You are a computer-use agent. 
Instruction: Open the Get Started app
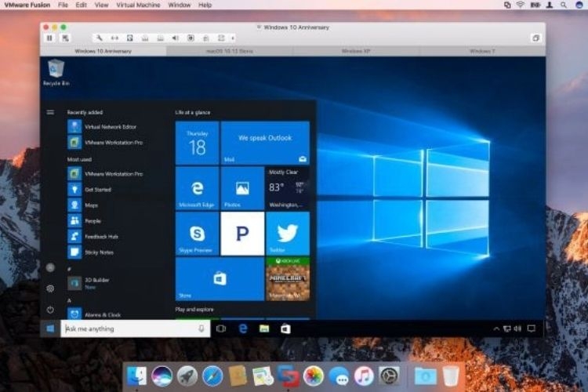89,190
